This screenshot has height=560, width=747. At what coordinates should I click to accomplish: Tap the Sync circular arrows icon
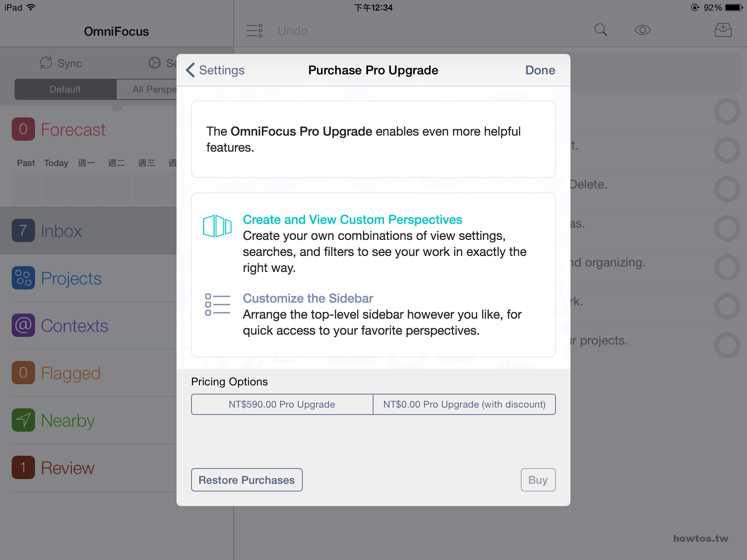pyautogui.click(x=46, y=63)
